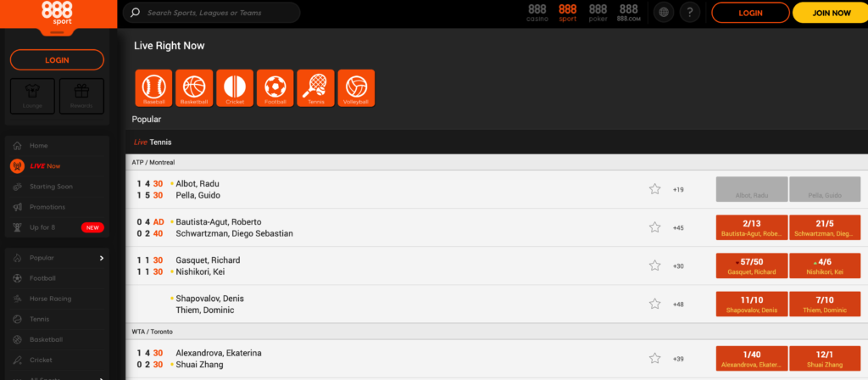868x380 pixels.
Task: Focus the Search Sports, Leagues or Teams field
Action: [211, 13]
